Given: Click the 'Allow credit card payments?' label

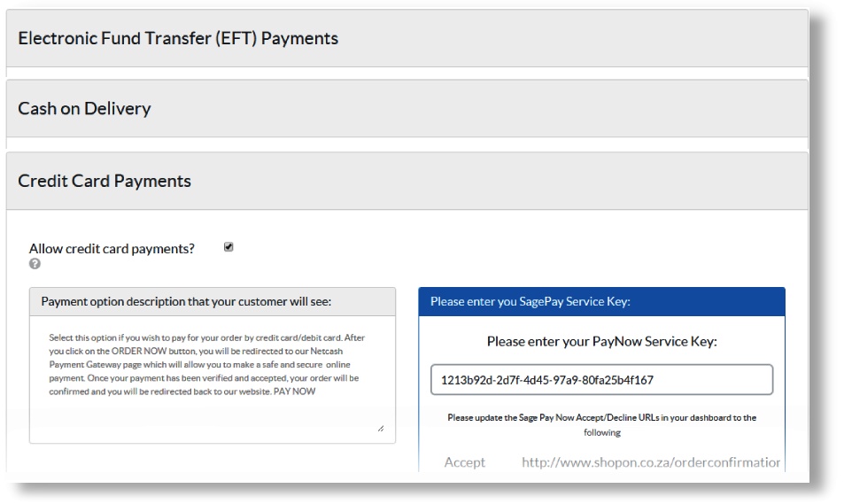Looking at the screenshot, I should pyautogui.click(x=112, y=249).
